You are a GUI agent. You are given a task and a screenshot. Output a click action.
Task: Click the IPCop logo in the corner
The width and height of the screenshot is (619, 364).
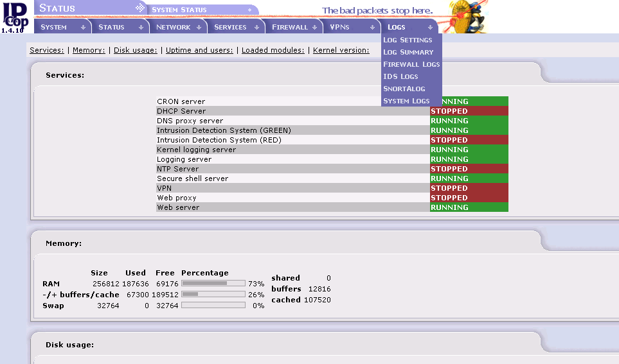click(14, 16)
